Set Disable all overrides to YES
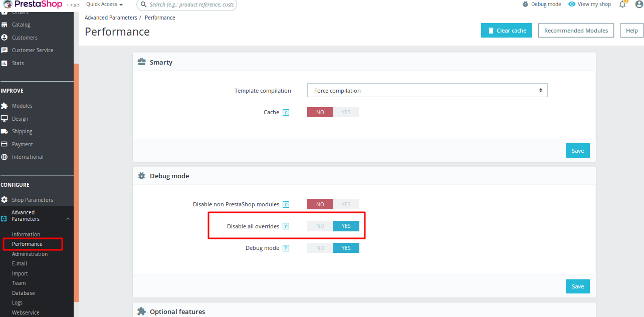The image size is (644, 317). [346, 226]
